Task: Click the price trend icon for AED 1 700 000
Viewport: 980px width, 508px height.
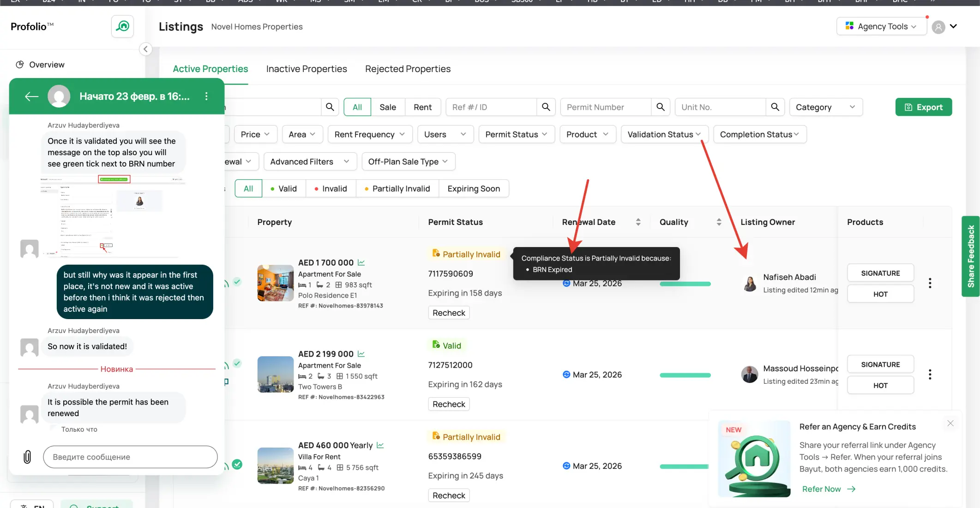Action: click(x=361, y=262)
